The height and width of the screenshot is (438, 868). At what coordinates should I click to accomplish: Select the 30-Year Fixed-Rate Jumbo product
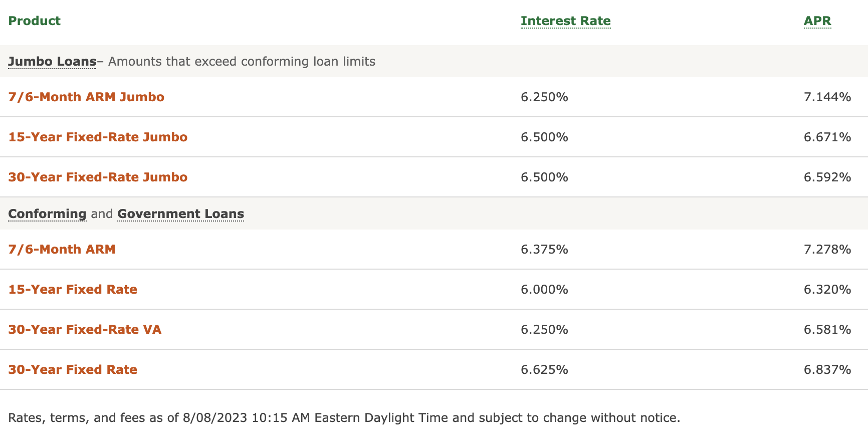click(x=98, y=177)
